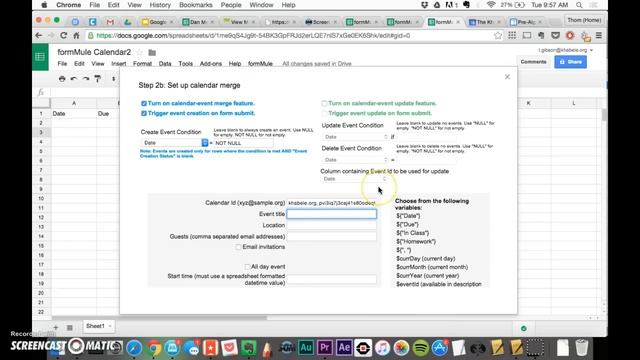
Task: Open the all sheets list icon
Action: click(70, 327)
